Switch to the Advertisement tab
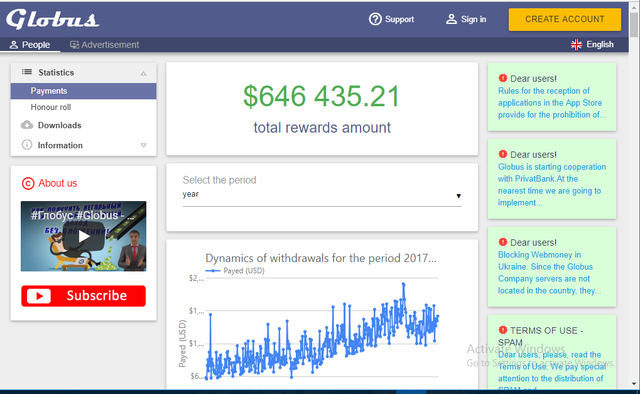 pyautogui.click(x=104, y=45)
